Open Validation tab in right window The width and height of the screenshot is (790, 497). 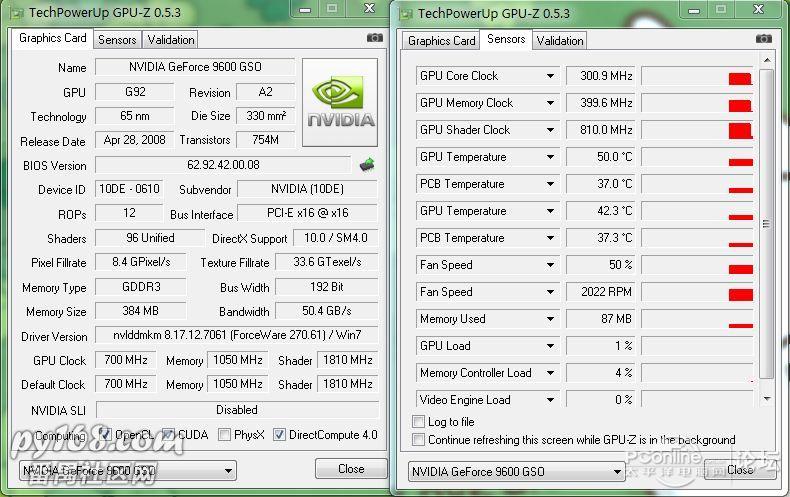coord(559,41)
